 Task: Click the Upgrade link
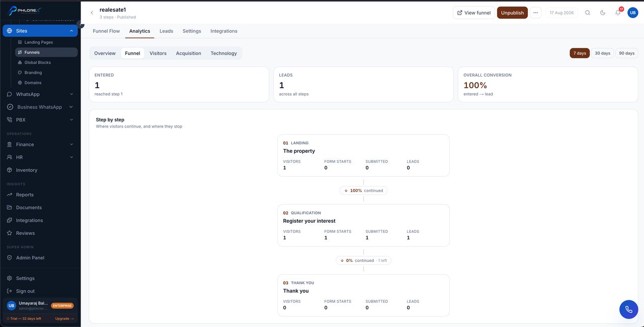click(64, 318)
